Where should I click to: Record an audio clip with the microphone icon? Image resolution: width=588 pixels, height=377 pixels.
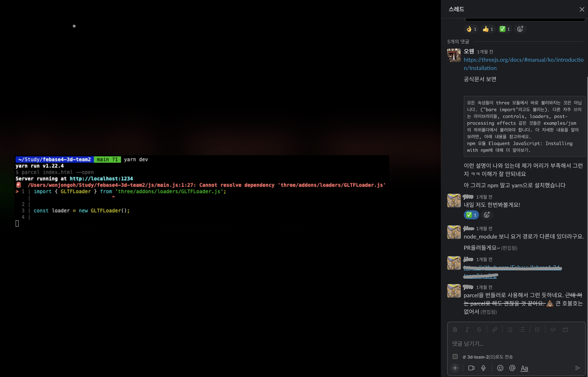point(483,368)
